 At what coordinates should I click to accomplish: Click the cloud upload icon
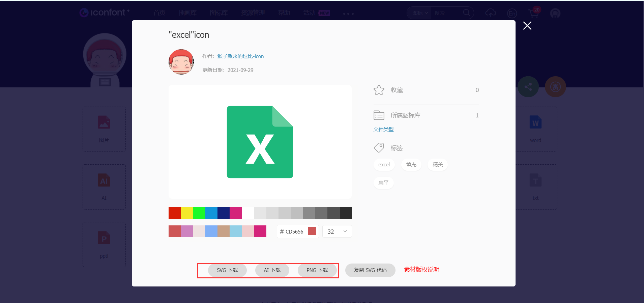tap(490, 13)
